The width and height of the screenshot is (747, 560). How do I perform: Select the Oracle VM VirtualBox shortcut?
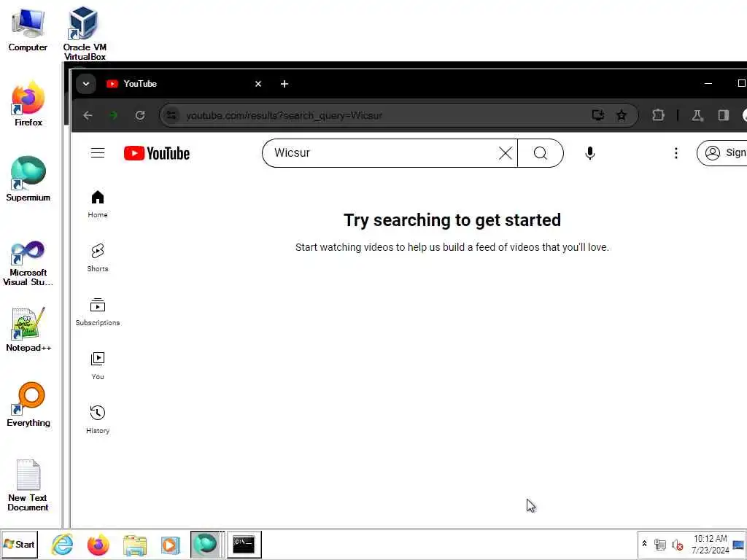click(85, 34)
